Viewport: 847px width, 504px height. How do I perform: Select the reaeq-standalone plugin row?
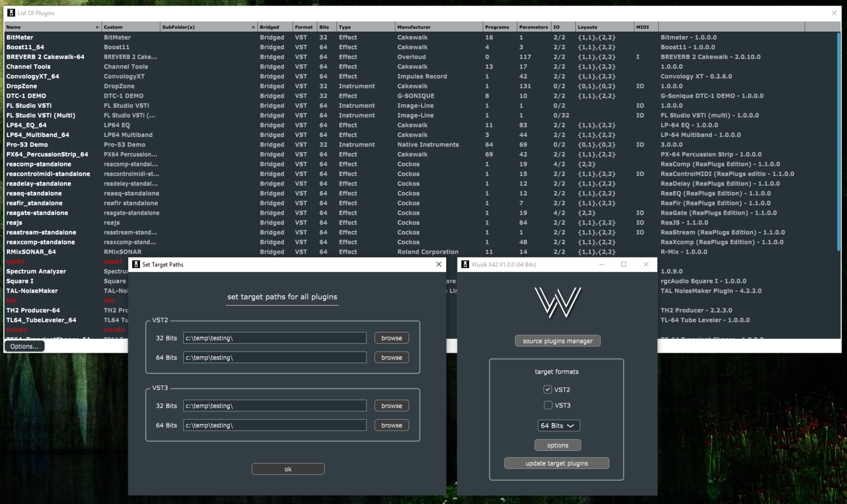pos(421,193)
